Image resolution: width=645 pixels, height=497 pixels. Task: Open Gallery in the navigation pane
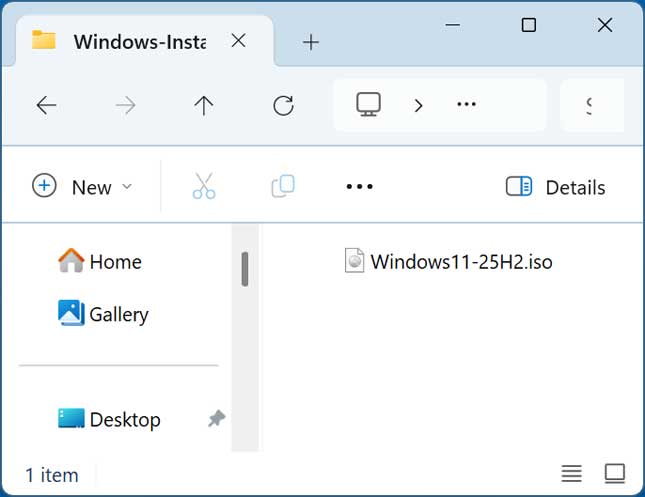click(x=103, y=314)
